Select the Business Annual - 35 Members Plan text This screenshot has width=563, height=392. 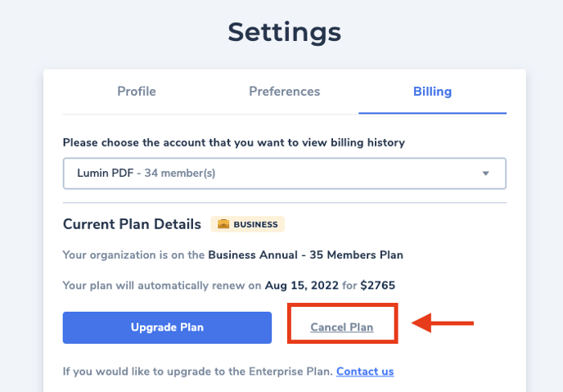point(305,255)
